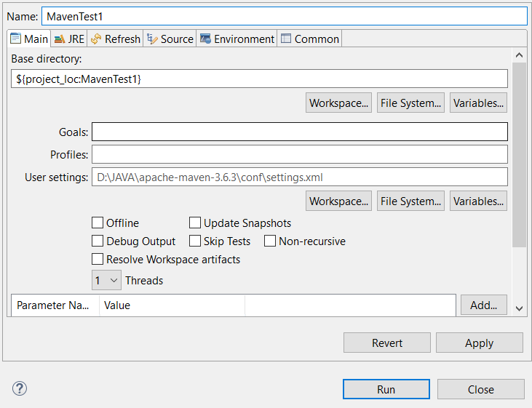Click the Base directory text field
This screenshot has width=532, height=408.
point(259,79)
